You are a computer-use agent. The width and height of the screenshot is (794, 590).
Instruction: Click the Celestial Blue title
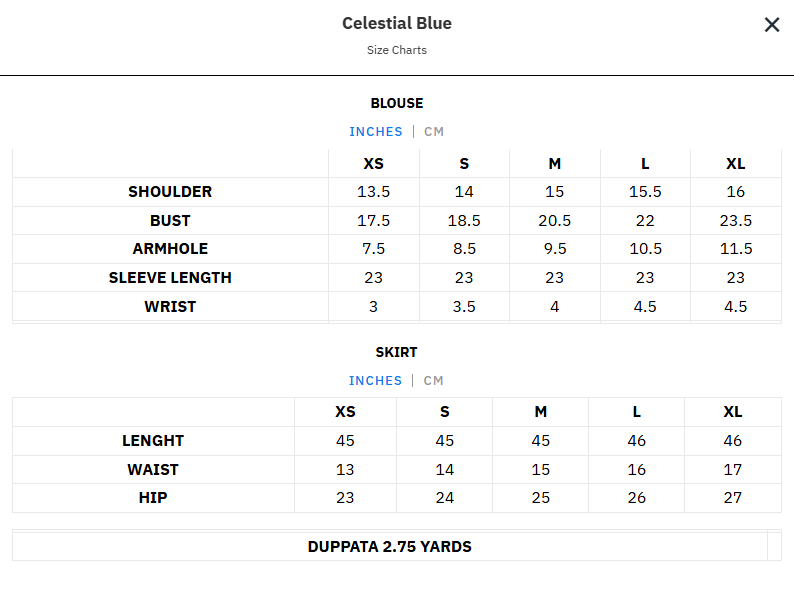click(397, 23)
